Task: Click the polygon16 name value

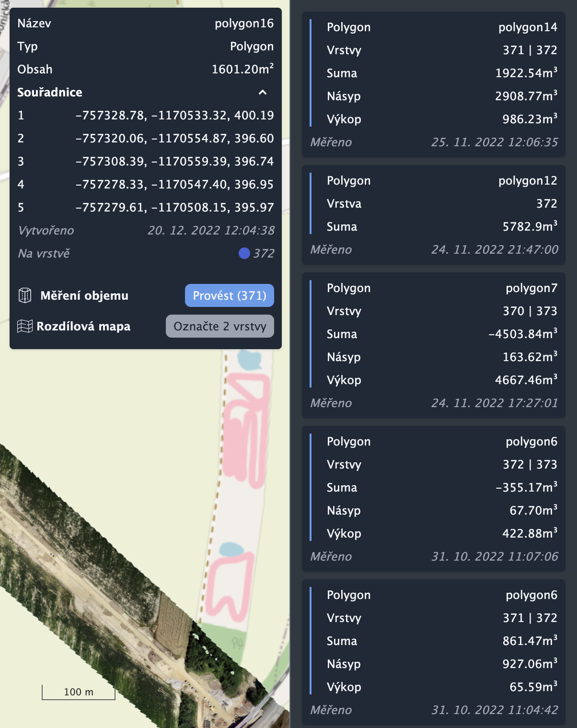Action: click(244, 23)
